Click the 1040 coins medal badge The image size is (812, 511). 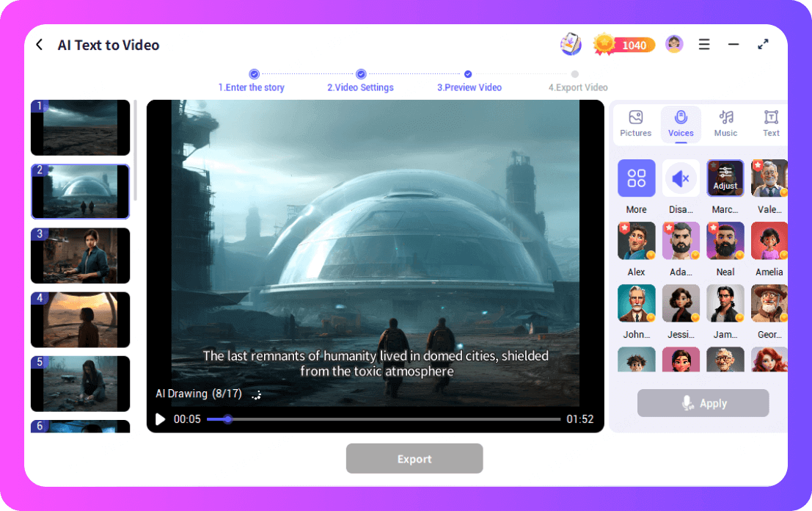pos(624,45)
